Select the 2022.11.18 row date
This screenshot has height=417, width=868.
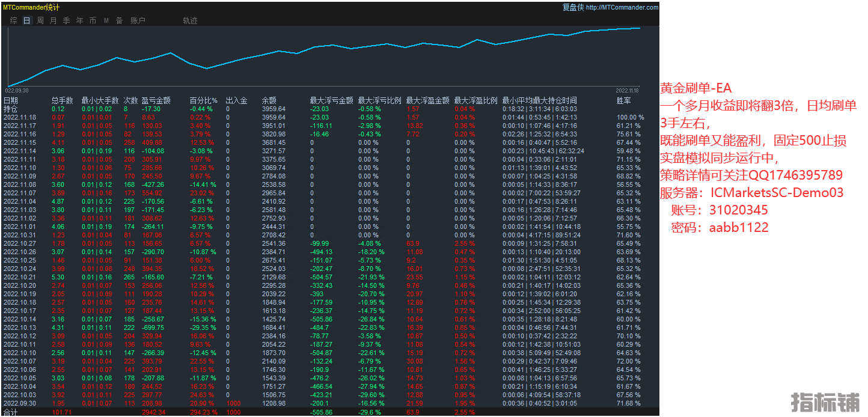(x=20, y=118)
